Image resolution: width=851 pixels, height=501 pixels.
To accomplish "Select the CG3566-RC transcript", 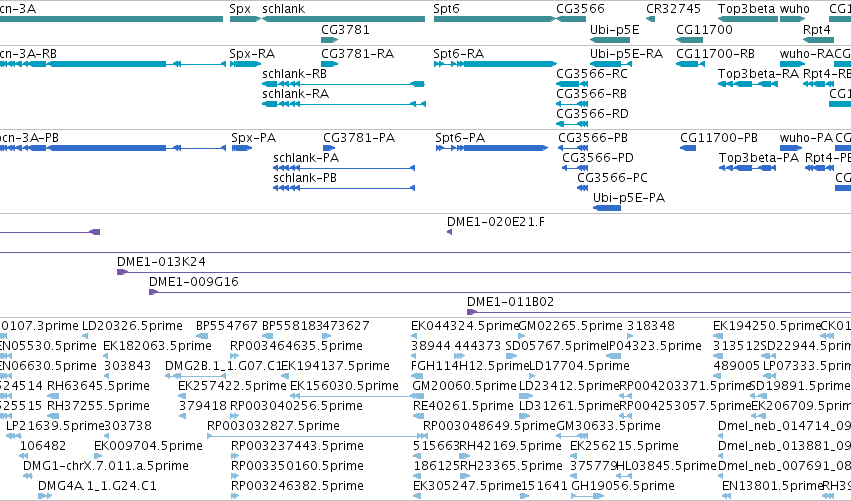I will click(572, 84).
